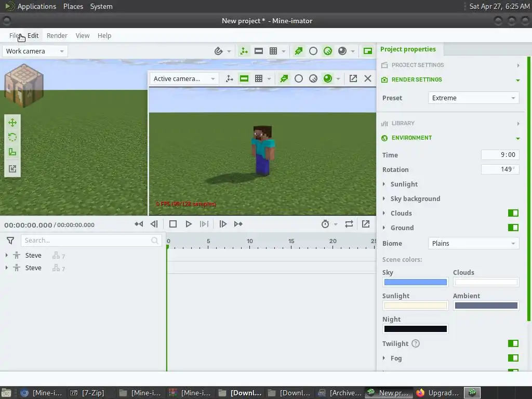Stop timeline playback

172,224
